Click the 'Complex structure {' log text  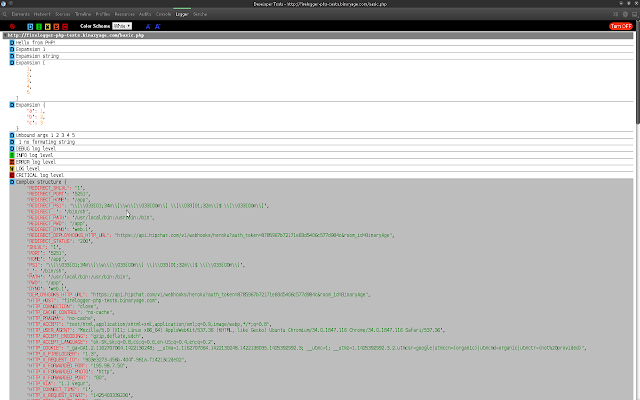[x=41, y=182]
